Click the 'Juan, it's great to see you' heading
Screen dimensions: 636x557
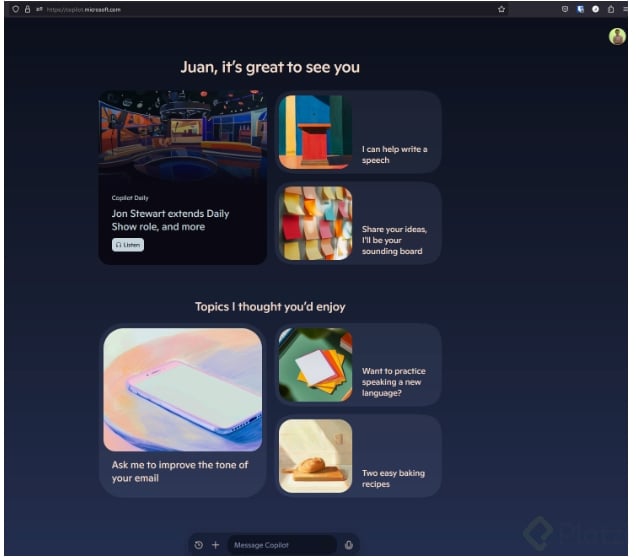click(x=270, y=67)
